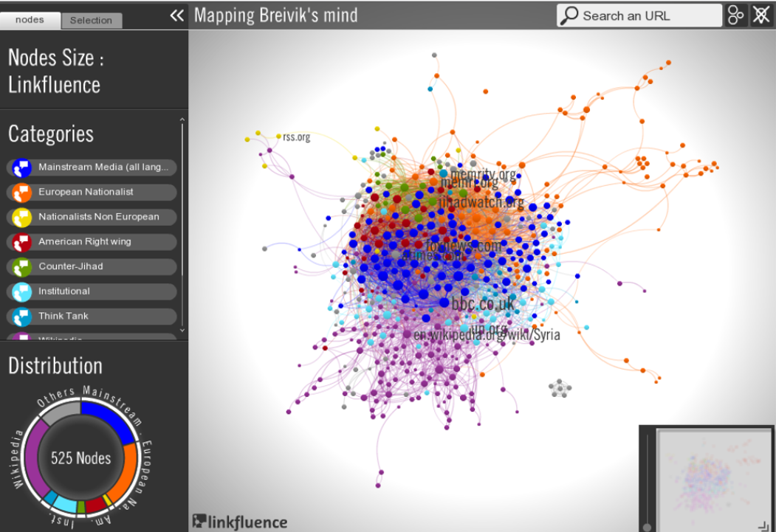The height and width of the screenshot is (532, 776).
Task: Click the Categories list scroll-down arrow
Action: (x=182, y=330)
